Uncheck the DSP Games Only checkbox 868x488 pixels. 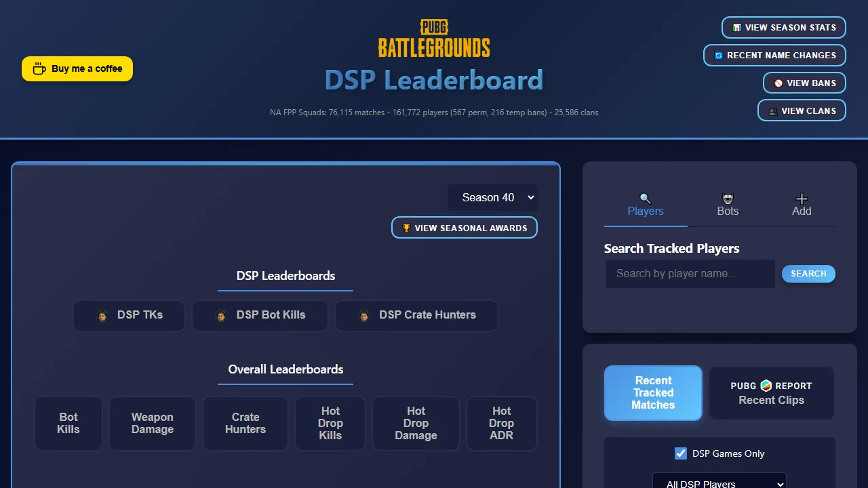680,453
